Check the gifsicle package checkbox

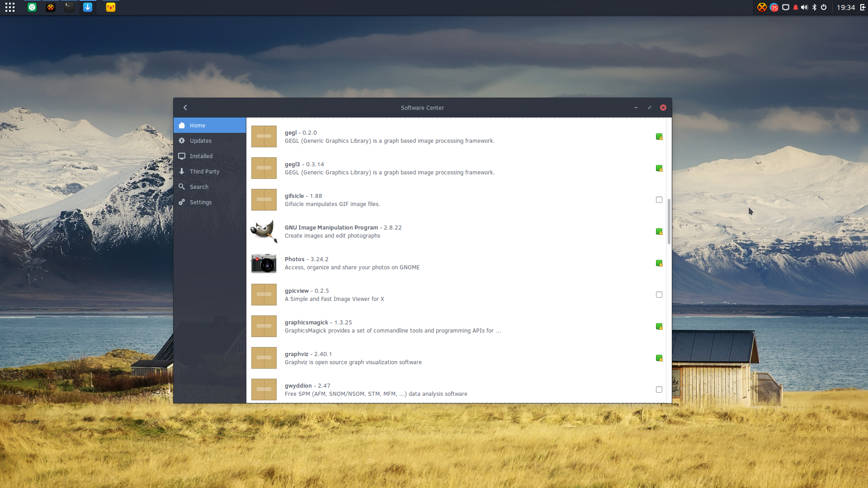pos(659,200)
